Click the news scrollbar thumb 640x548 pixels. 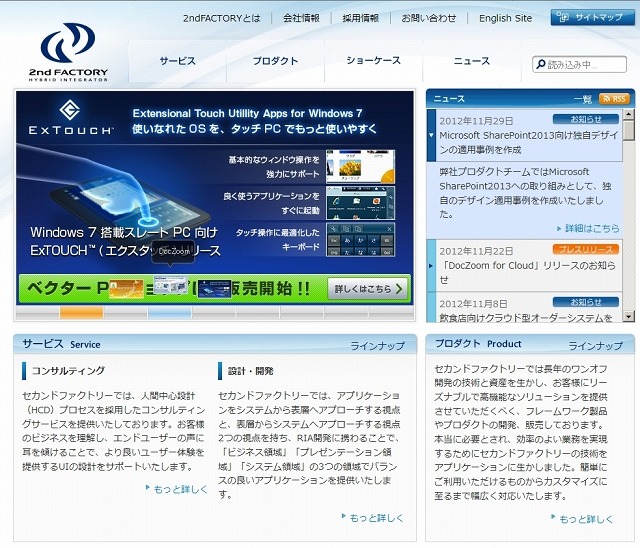coord(628,130)
